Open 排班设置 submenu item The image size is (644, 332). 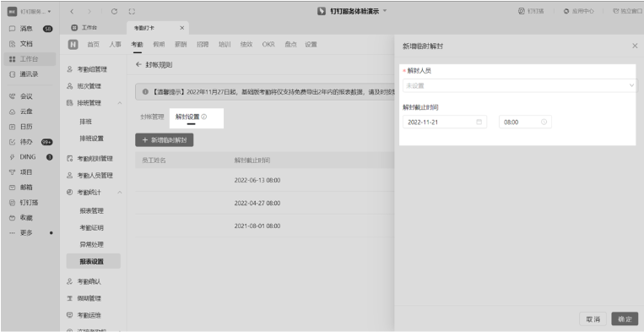coord(92,139)
